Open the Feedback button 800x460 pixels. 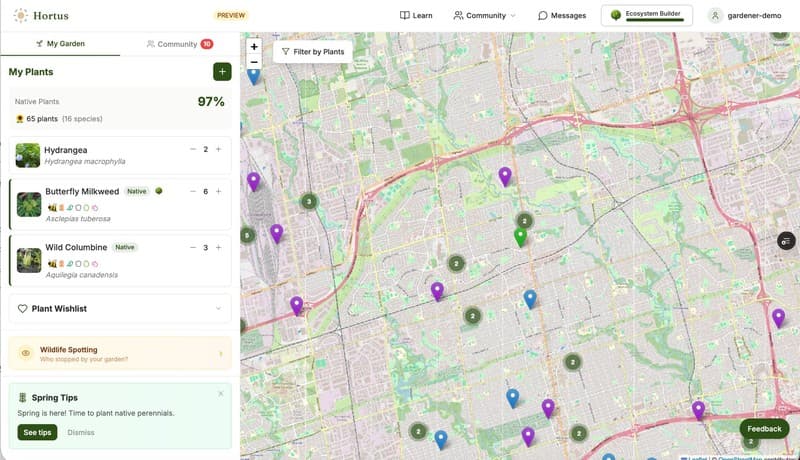[x=764, y=429]
